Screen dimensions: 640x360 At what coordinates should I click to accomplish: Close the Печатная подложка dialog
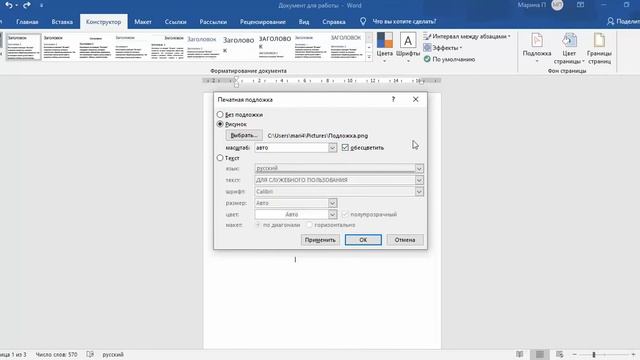click(x=416, y=99)
